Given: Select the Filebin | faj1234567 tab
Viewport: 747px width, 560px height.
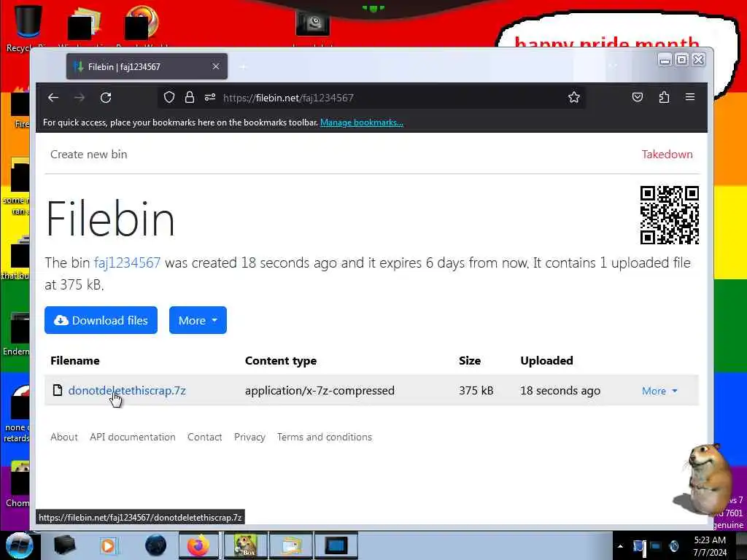Looking at the screenshot, I should [x=147, y=66].
